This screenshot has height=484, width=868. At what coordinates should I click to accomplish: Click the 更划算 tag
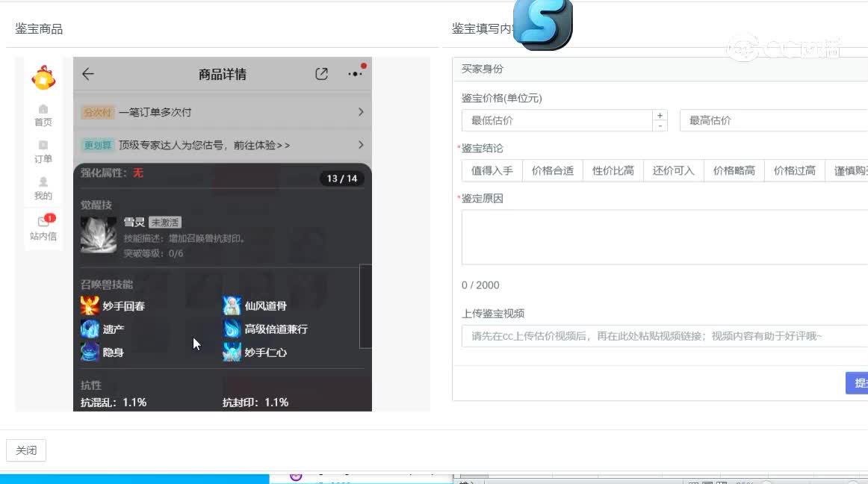click(97, 145)
